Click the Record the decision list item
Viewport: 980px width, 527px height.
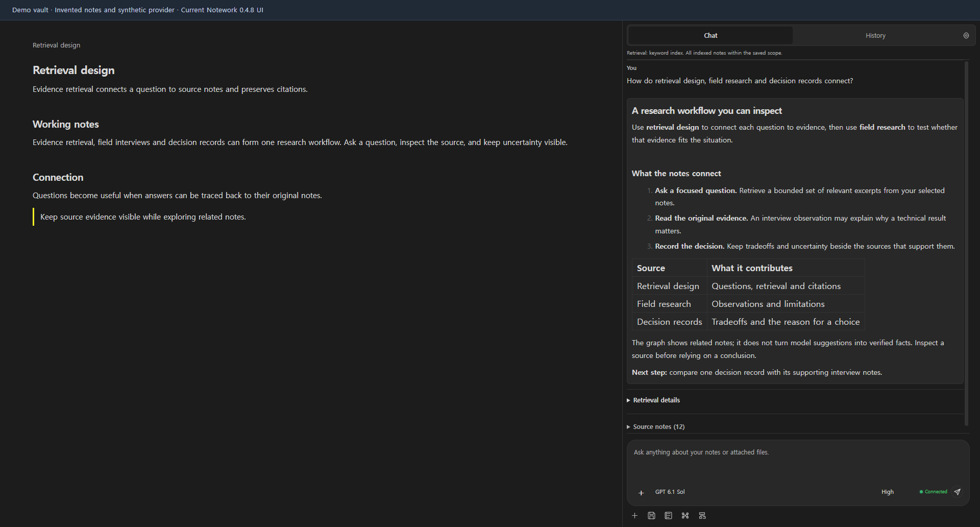click(x=801, y=246)
